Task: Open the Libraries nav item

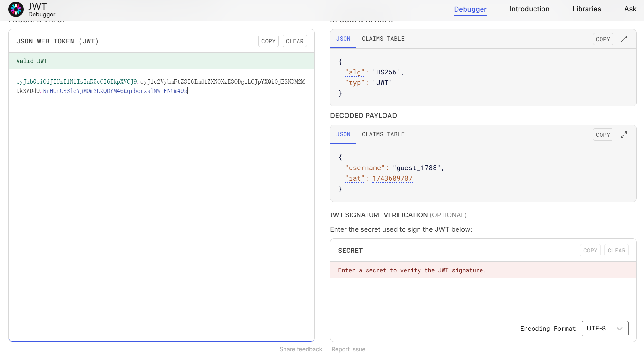Action: click(586, 9)
